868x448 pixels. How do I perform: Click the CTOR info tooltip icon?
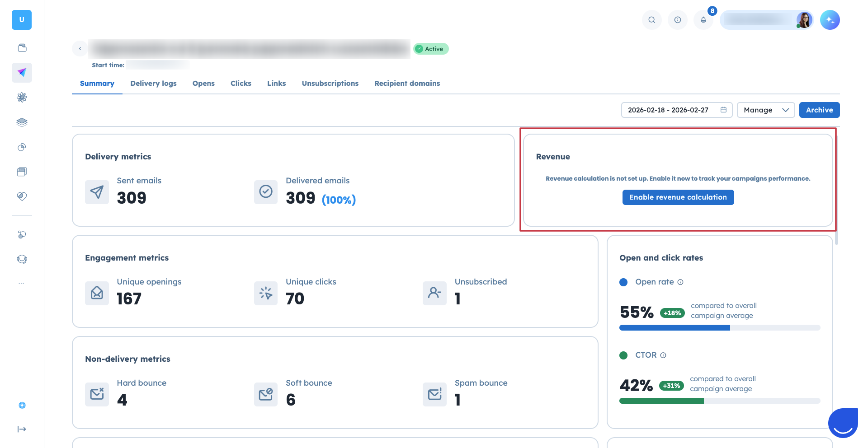click(x=663, y=355)
